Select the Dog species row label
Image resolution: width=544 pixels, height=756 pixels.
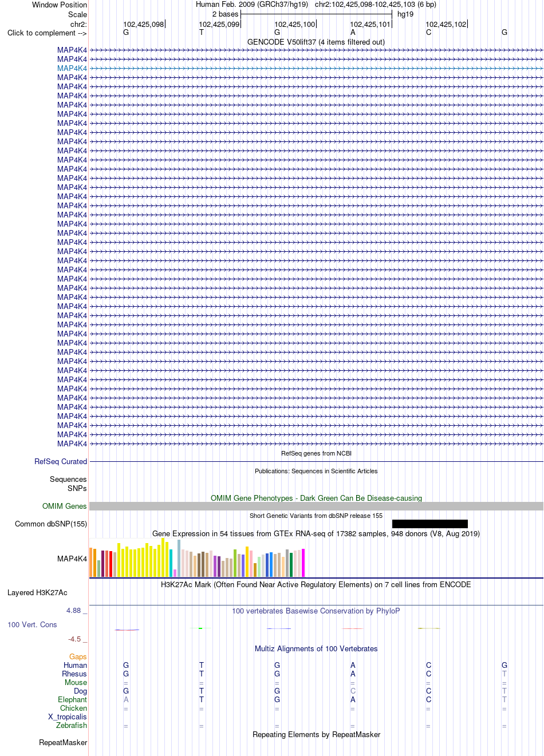[x=80, y=691]
